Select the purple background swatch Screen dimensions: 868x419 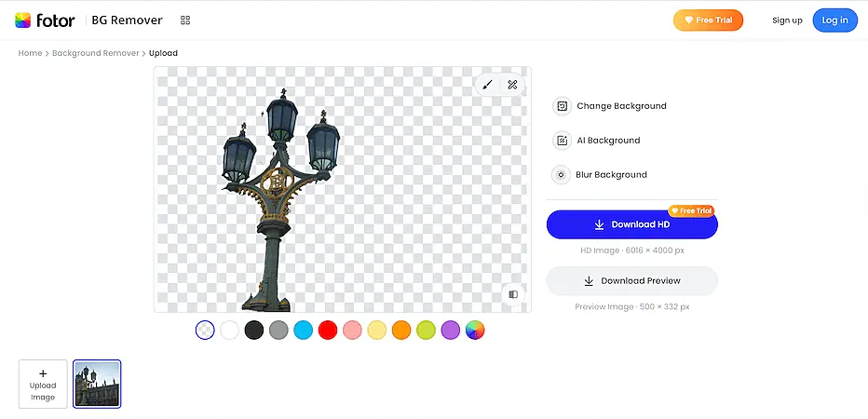tap(451, 331)
